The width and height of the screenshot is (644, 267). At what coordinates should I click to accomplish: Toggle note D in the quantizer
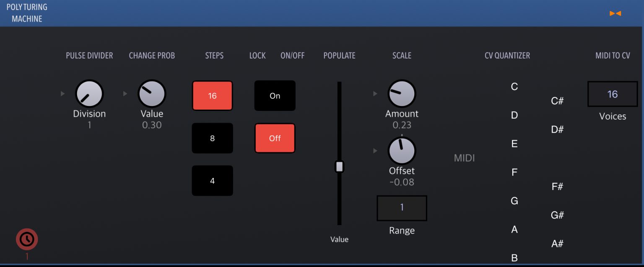click(x=514, y=115)
